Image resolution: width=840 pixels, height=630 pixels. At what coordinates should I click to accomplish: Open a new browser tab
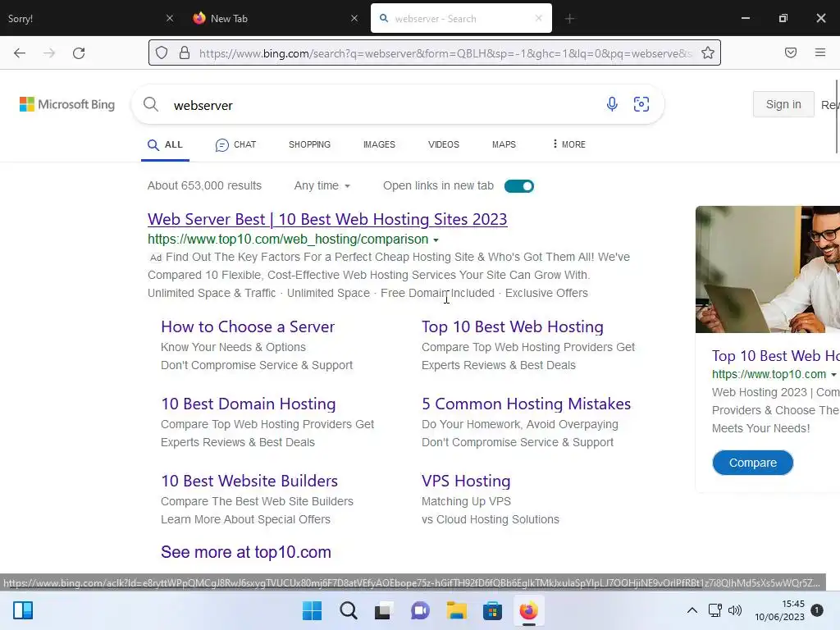pyautogui.click(x=569, y=19)
